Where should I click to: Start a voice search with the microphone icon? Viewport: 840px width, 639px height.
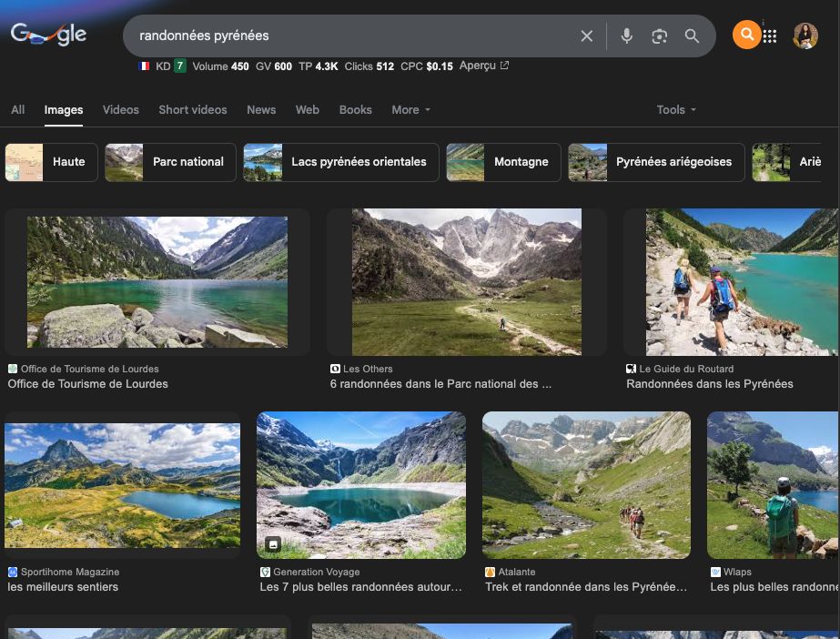click(626, 36)
